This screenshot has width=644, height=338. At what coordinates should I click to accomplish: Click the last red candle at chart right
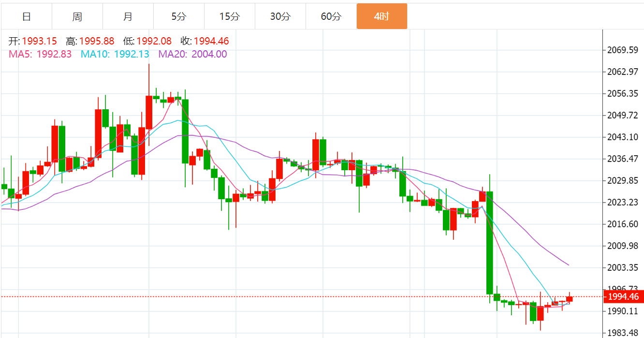point(569,299)
